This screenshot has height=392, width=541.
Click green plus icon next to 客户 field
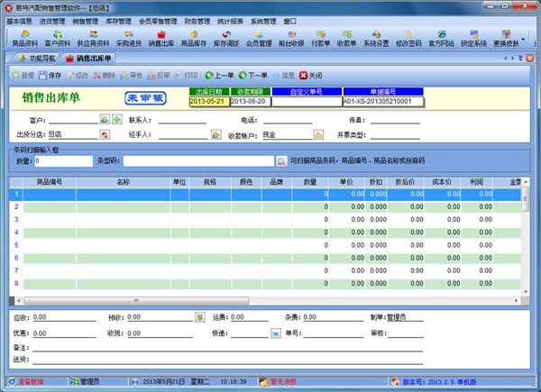click(x=117, y=120)
